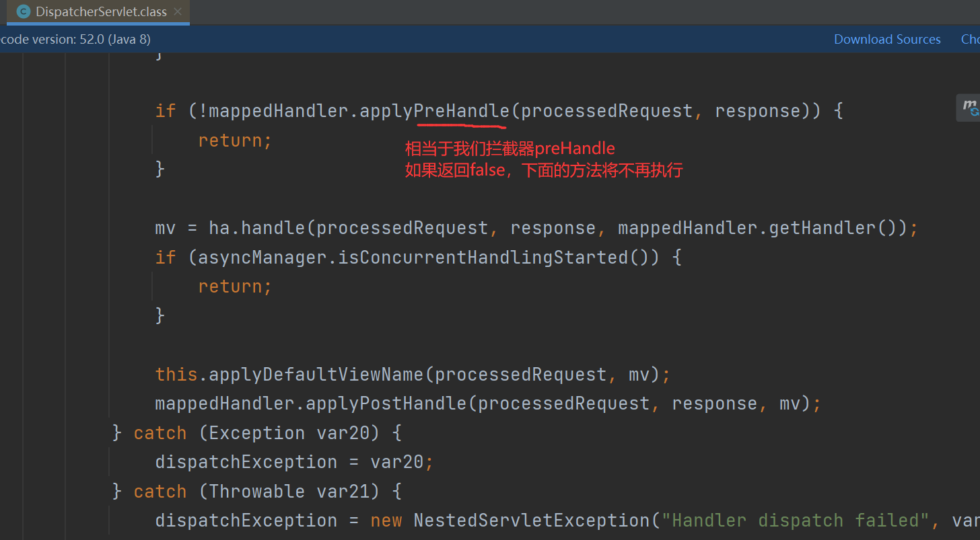Close the DispatcherServlet.class tab
Image resolution: width=980 pixels, height=540 pixels.
[178, 12]
